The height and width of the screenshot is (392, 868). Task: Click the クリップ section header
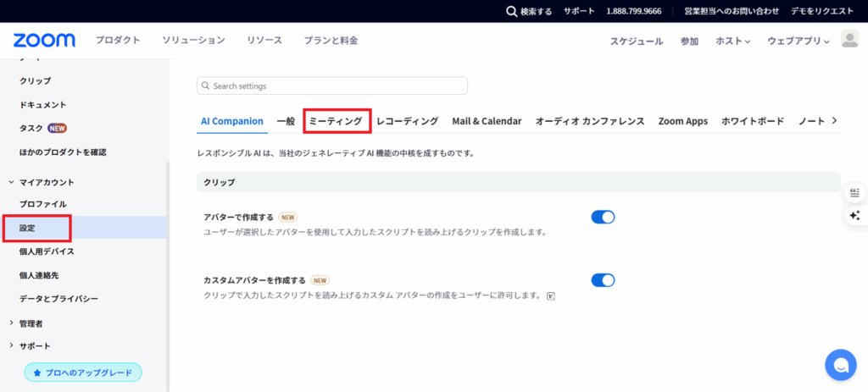[x=519, y=182]
